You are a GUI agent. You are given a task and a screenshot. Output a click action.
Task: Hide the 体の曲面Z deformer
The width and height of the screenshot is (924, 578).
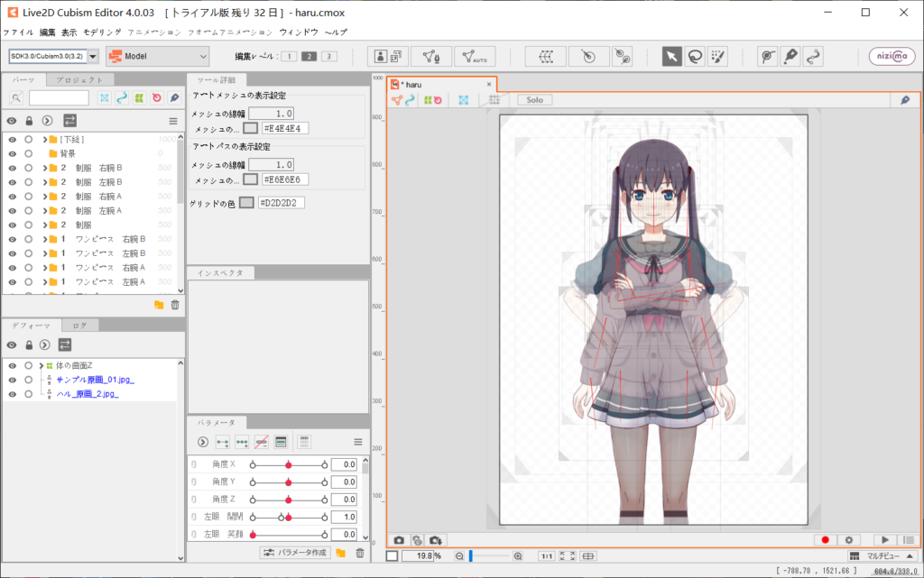coord(12,365)
